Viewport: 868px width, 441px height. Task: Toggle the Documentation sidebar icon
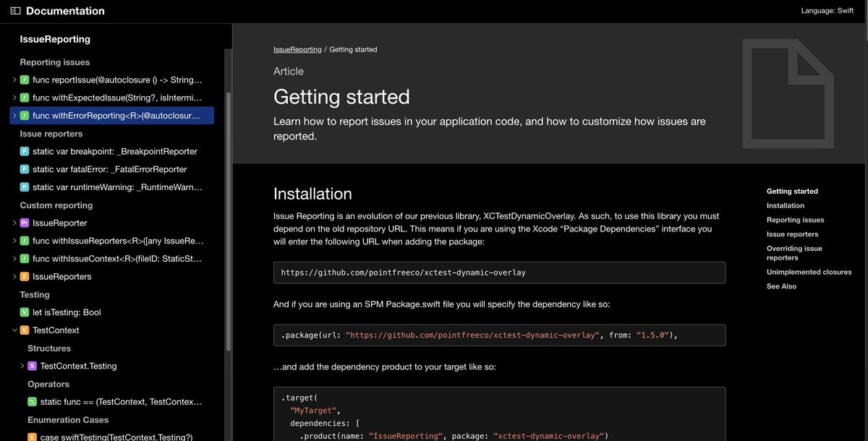click(15, 11)
